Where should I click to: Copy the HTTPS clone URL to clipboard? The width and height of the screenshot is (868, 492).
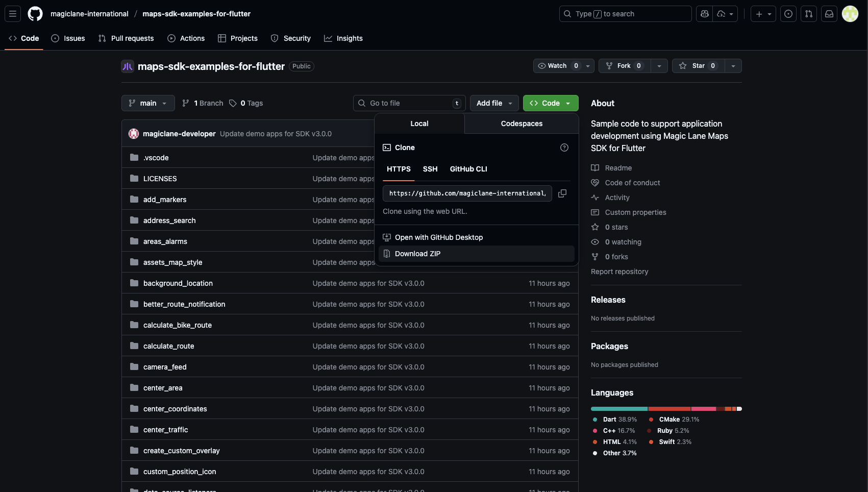coord(562,193)
